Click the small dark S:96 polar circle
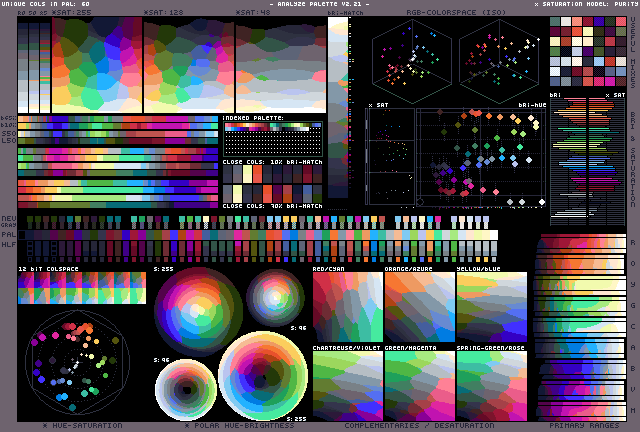Viewport: 640px width, 432px height. click(x=275, y=298)
